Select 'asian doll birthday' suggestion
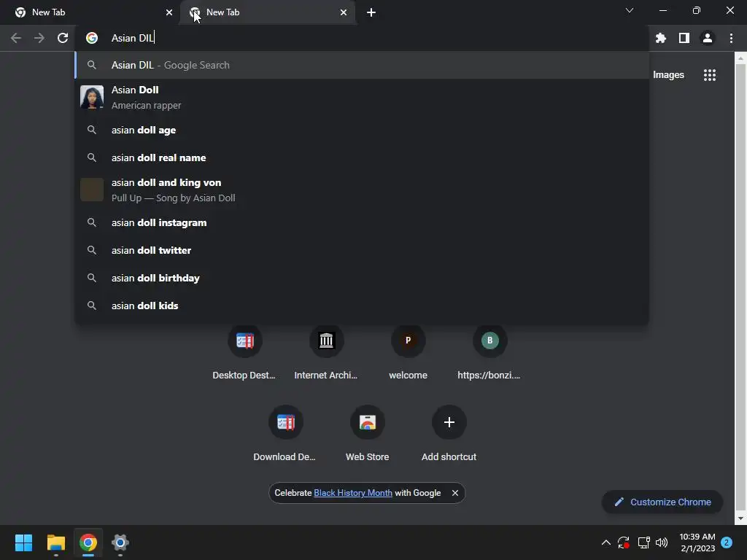The image size is (747, 560). [x=362, y=278]
